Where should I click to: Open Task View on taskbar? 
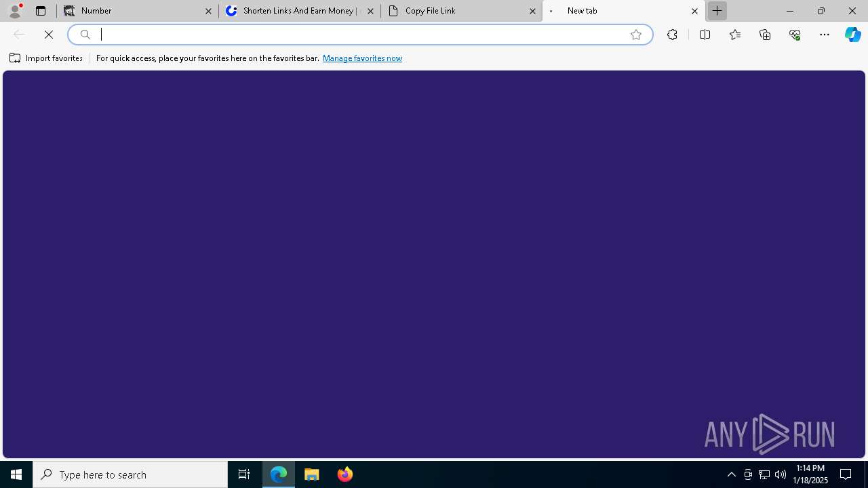244,474
